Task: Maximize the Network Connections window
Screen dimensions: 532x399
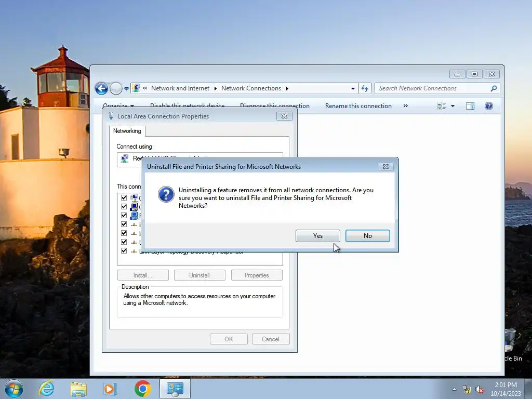Action: pos(474,74)
